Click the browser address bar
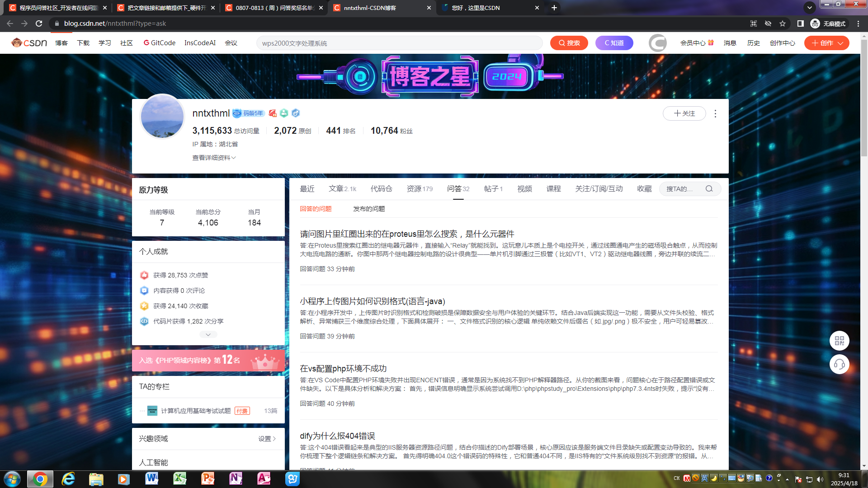This screenshot has width=868, height=488. pos(398,23)
